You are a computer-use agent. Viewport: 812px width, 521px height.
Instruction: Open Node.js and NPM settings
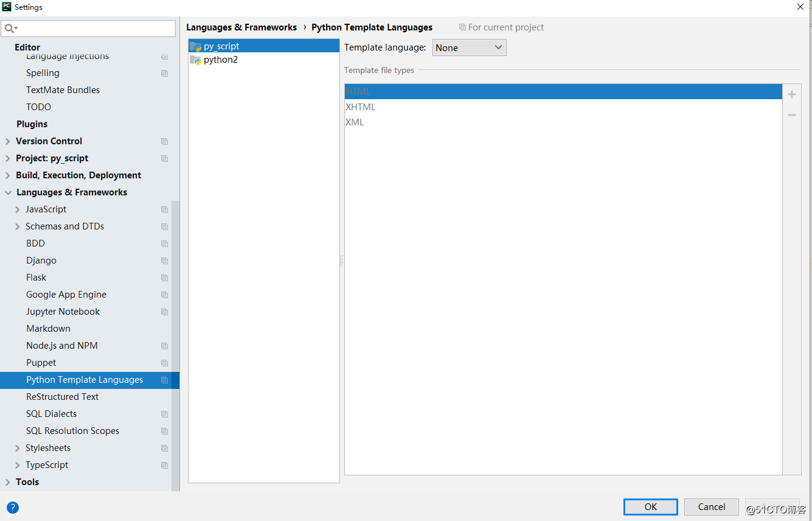[x=61, y=346]
